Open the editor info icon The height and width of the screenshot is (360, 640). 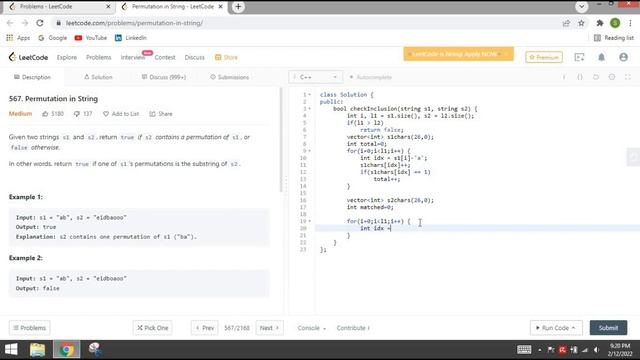coord(564,77)
